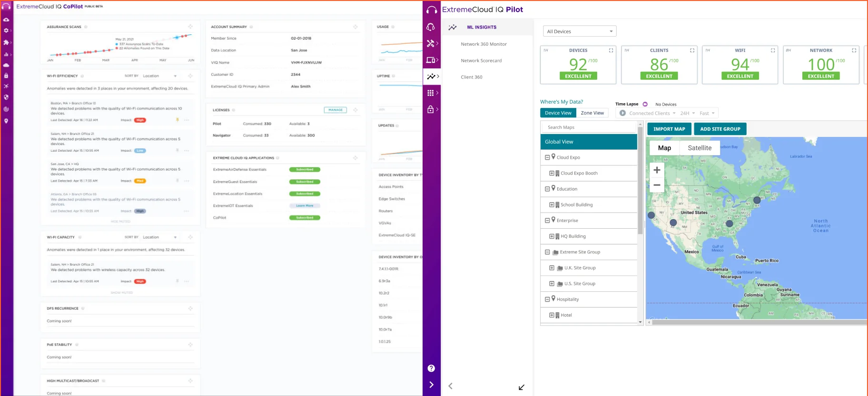Expand the U.K. Site Group node

(x=552, y=268)
